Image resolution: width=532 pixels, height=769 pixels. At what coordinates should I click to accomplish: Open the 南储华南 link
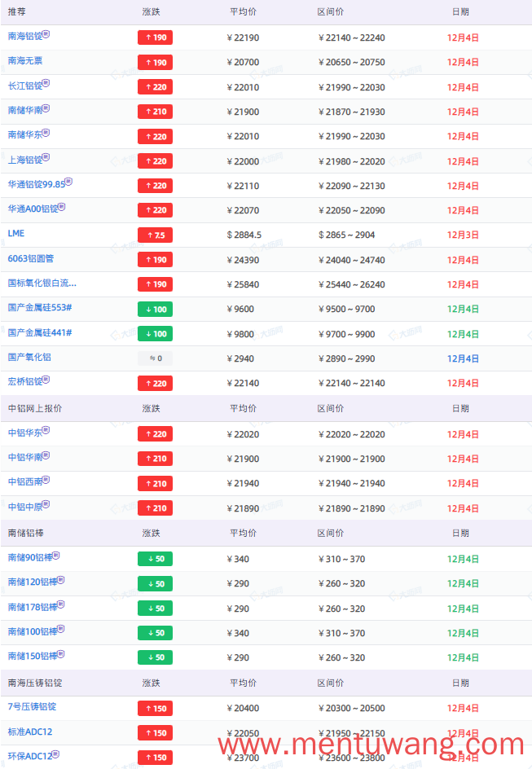tap(25, 111)
